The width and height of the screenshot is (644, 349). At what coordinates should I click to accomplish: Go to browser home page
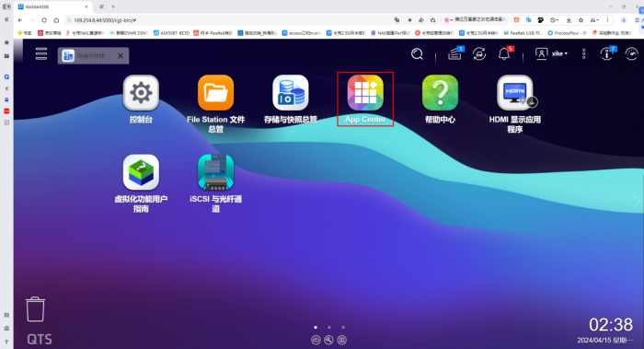[x=56, y=20]
